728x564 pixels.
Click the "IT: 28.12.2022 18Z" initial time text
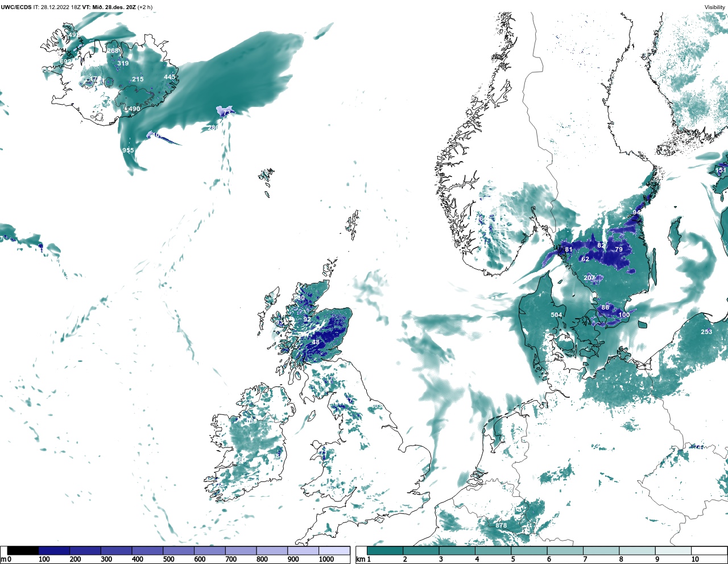(57, 7)
